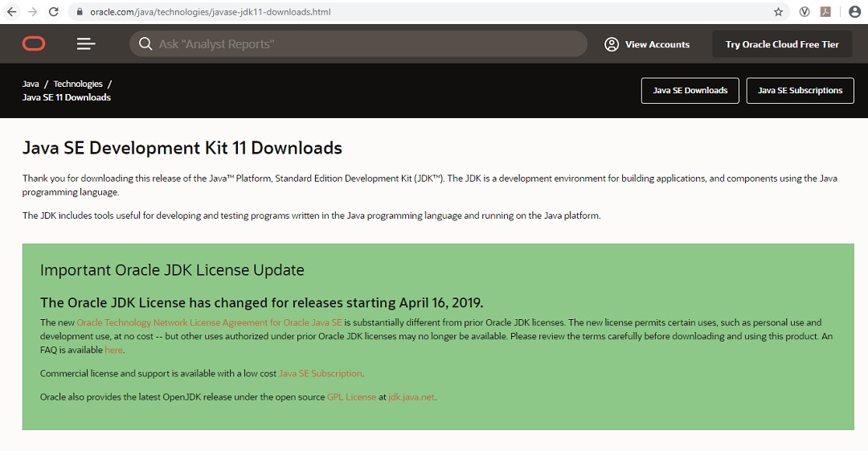Click Try Oracle Cloud Free Tier

click(x=782, y=44)
